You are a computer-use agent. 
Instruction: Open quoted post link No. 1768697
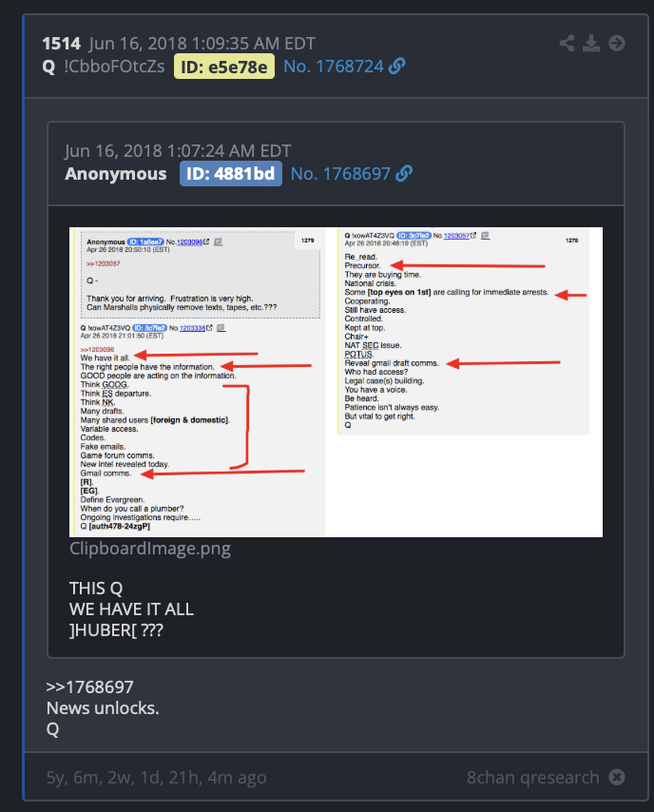click(x=340, y=173)
